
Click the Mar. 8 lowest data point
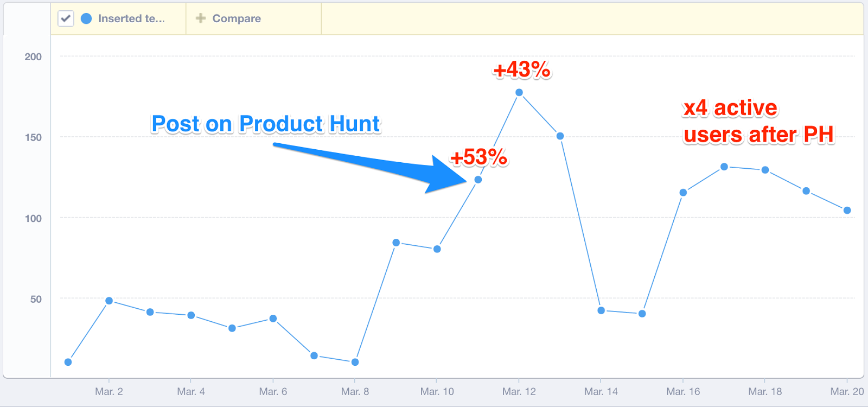point(355,362)
